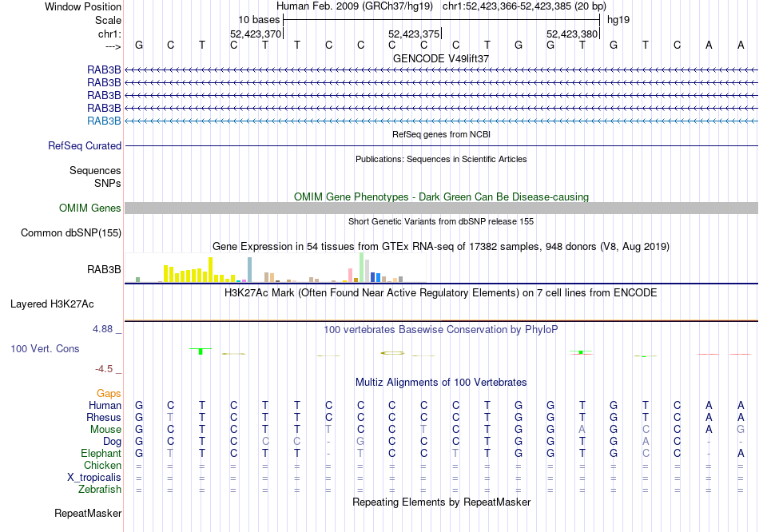Click the pink GTEx expression bar
Viewport: 759px width, 532px height.
[351, 275]
